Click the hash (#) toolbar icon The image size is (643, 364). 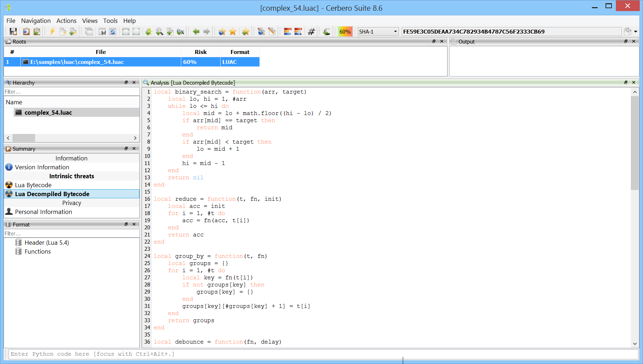point(311,32)
